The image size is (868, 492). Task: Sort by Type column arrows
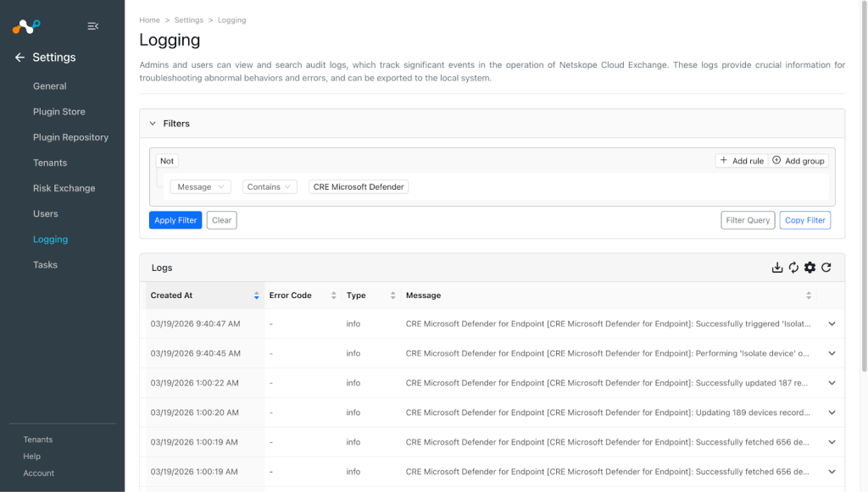click(393, 296)
